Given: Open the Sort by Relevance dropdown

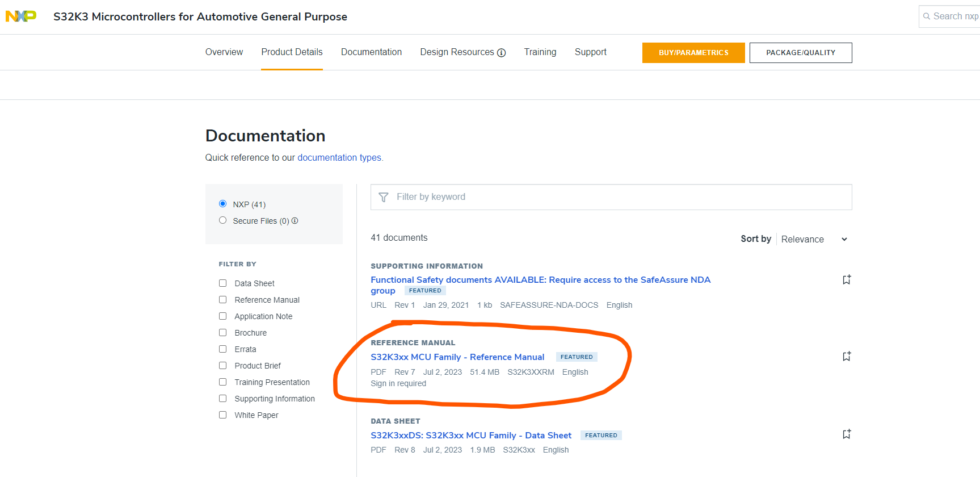Looking at the screenshot, I should (814, 240).
